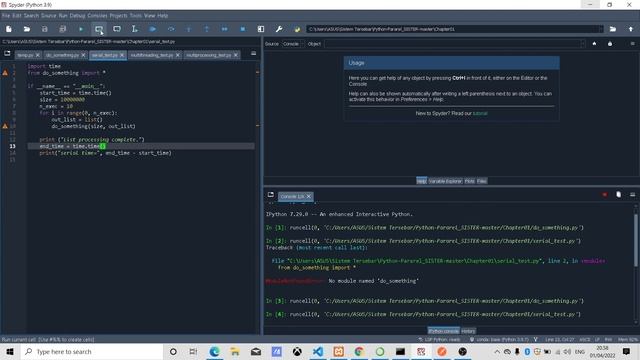This screenshot has height=360, width=640.
Task: Open Help Source combo box
Action: pyautogui.click(x=293, y=44)
